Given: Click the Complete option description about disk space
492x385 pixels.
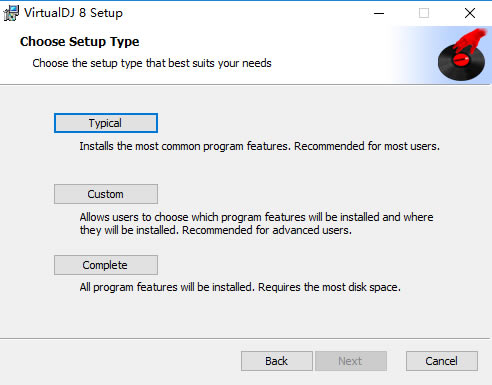Looking at the screenshot, I should click(x=240, y=287).
